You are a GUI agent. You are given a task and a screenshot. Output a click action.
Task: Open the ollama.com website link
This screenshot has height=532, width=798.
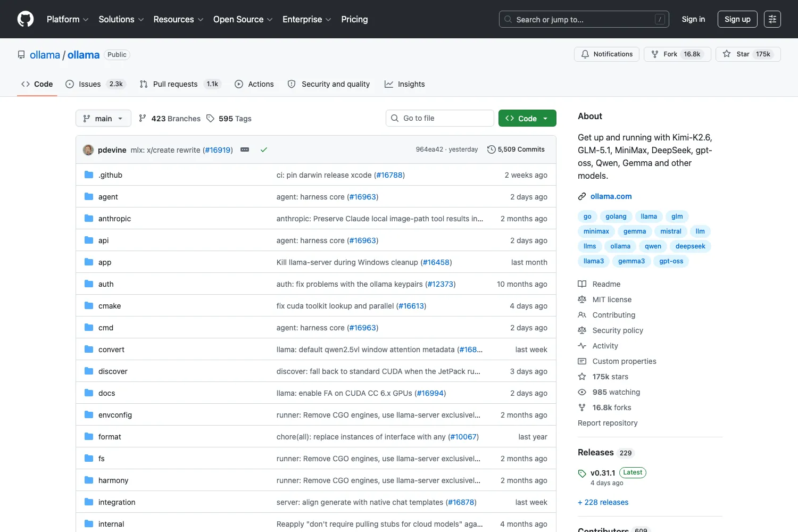click(x=611, y=196)
